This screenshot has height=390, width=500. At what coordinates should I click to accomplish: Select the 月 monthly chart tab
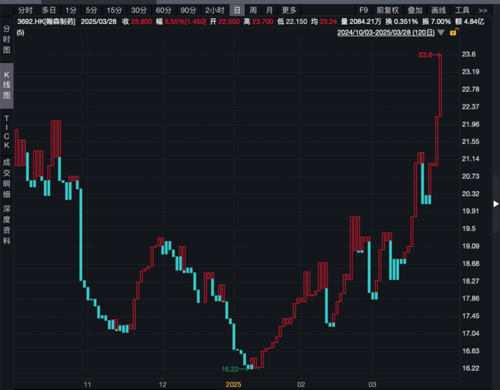pyautogui.click(x=269, y=10)
